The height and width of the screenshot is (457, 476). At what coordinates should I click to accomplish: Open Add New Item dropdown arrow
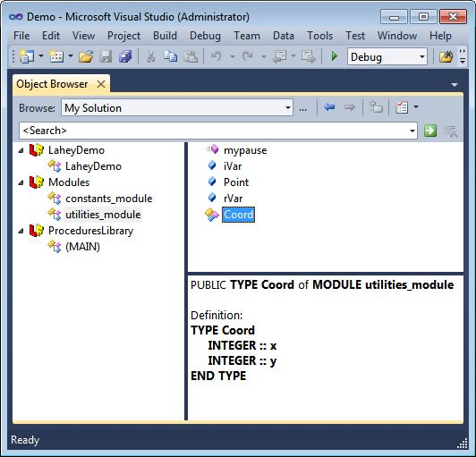pyautogui.click(x=71, y=56)
